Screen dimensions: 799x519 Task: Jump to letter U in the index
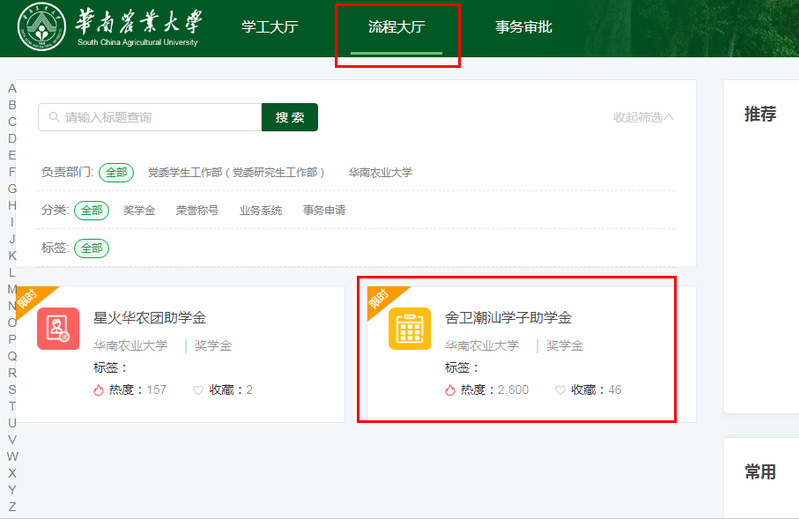pos(12,423)
